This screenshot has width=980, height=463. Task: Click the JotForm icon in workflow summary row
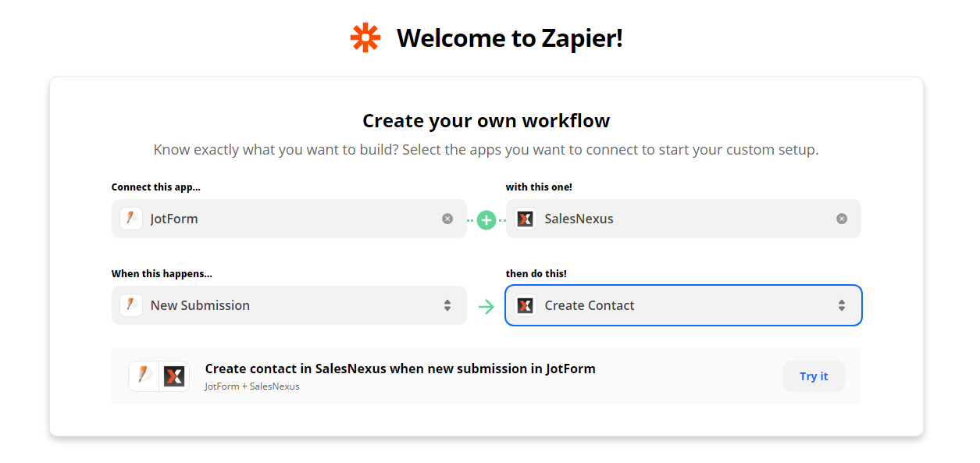click(144, 376)
